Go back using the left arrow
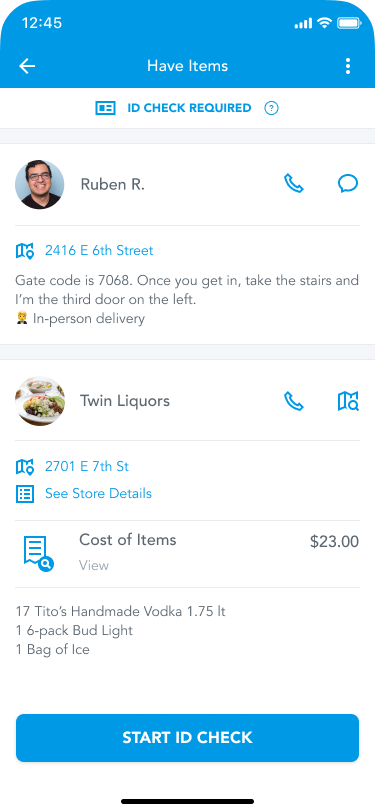 point(27,66)
